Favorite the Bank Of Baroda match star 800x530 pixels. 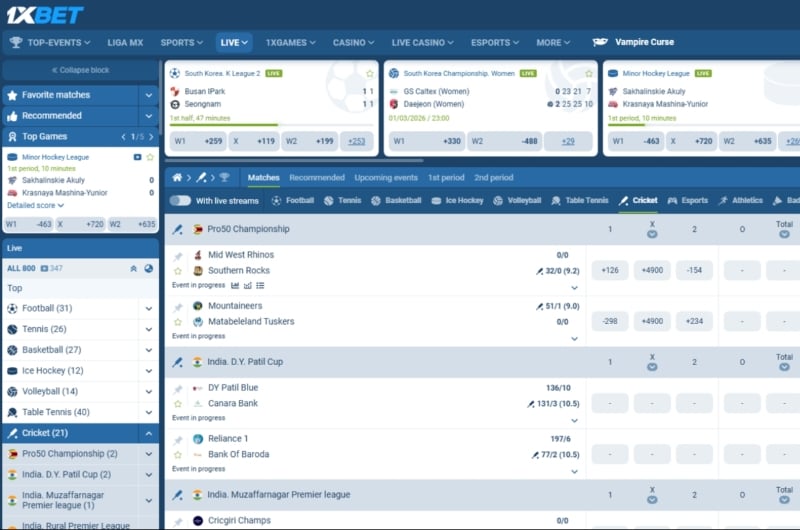tap(178, 455)
